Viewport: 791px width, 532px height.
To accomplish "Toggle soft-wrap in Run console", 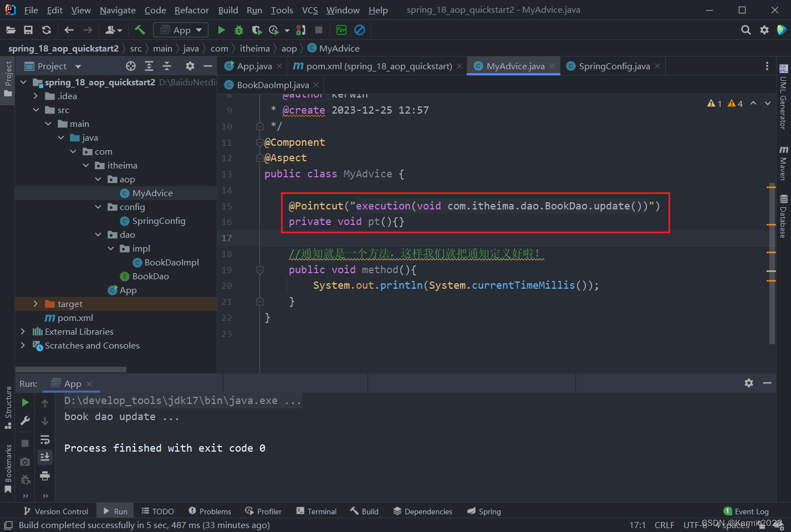I will pyautogui.click(x=45, y=440).
